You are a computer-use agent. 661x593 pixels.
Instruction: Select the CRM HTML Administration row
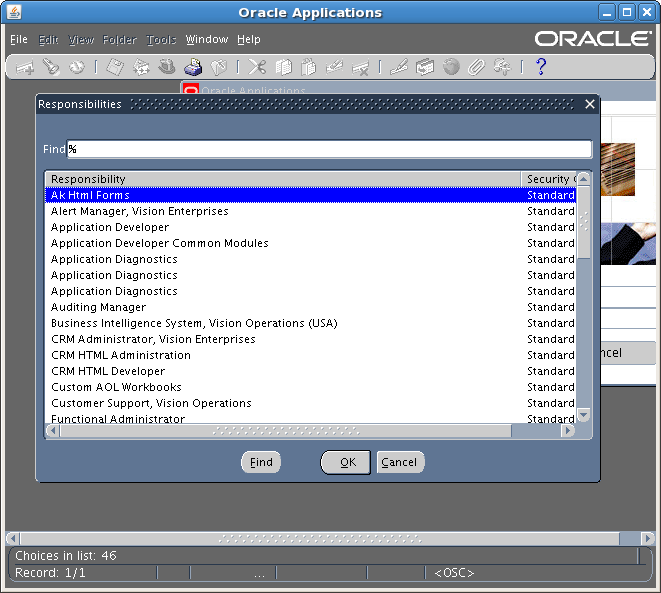[x=311, y=355]
